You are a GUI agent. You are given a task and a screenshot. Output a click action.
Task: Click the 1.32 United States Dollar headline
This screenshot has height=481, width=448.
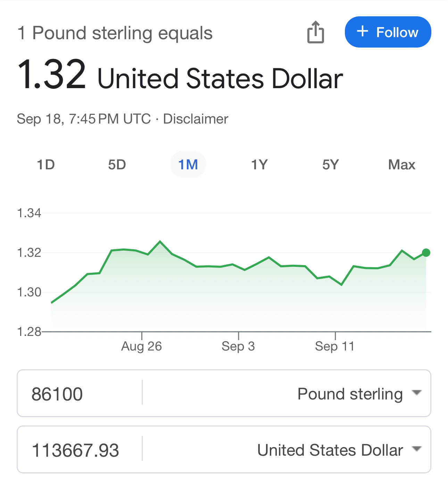(180, 76)
